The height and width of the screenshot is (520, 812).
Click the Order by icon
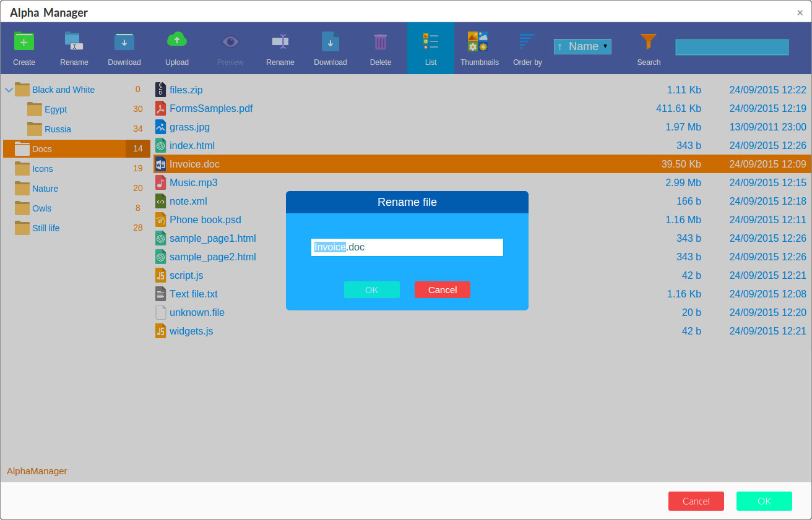[x=527, y=41]
